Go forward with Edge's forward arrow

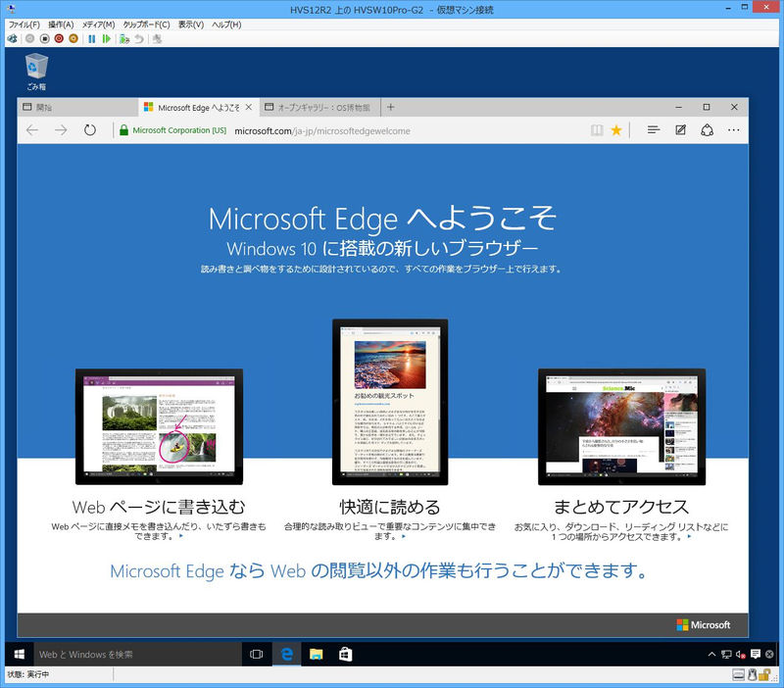(x=61, y=130)
